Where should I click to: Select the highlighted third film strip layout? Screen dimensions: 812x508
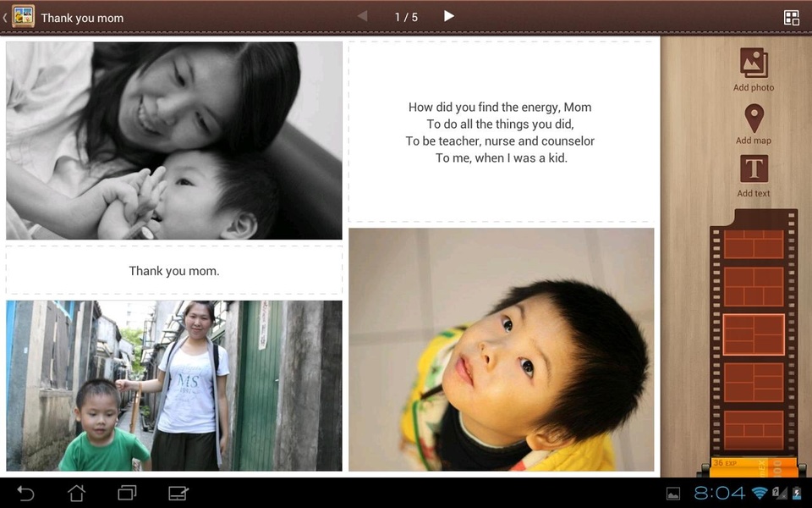(754, 334)
